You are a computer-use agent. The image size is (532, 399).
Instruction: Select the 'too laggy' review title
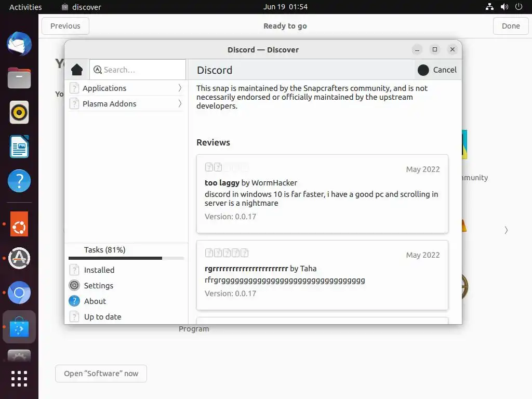(222, 183)
